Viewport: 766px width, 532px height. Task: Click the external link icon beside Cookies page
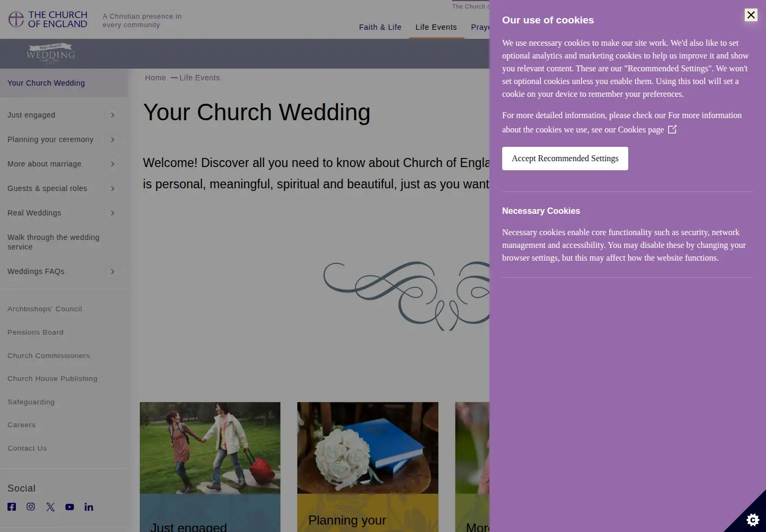(x=672, y=129)
